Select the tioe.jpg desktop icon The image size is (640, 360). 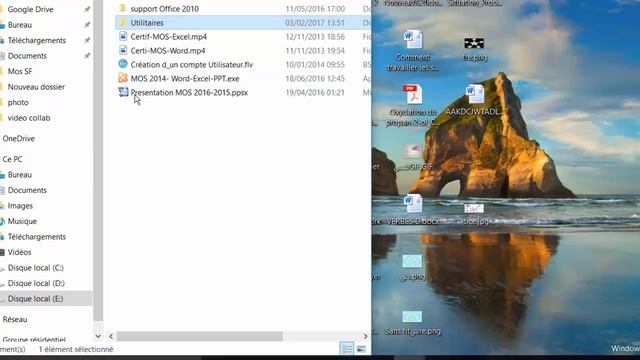[x=474, y=209]
